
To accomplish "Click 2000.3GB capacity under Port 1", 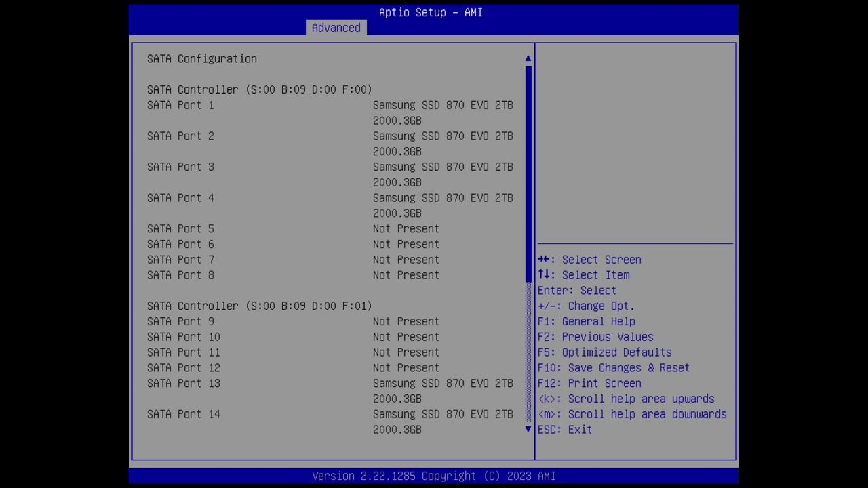I will 397,121.
